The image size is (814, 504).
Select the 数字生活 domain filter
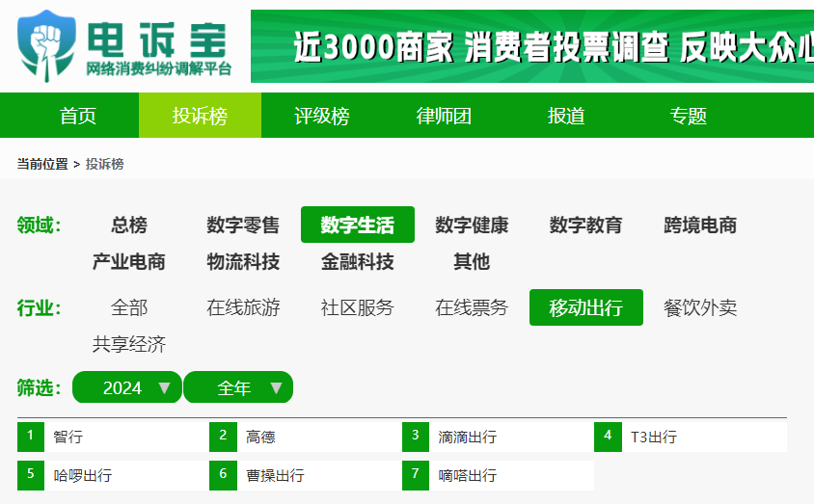point(358,225)
